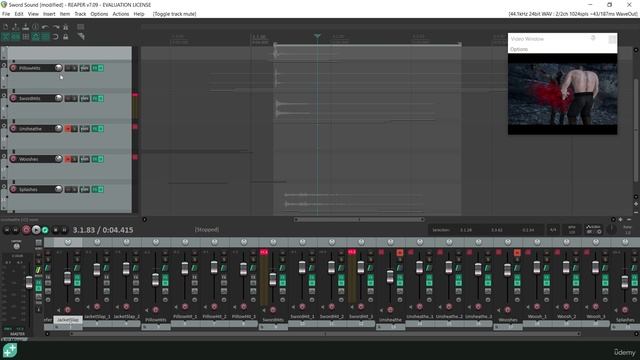
Task: Record-arm the PillowHits track
Action: (13, 68)
